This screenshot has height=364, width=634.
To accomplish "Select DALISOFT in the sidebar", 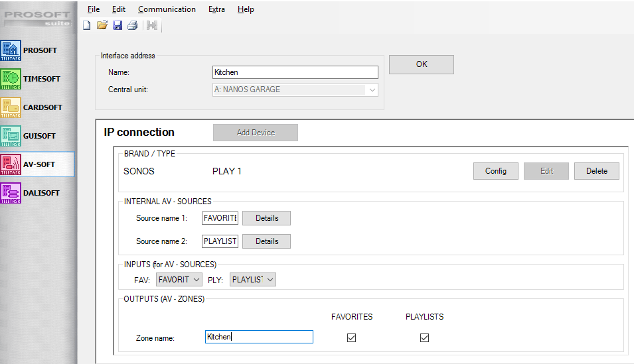I will pos(38,193).
